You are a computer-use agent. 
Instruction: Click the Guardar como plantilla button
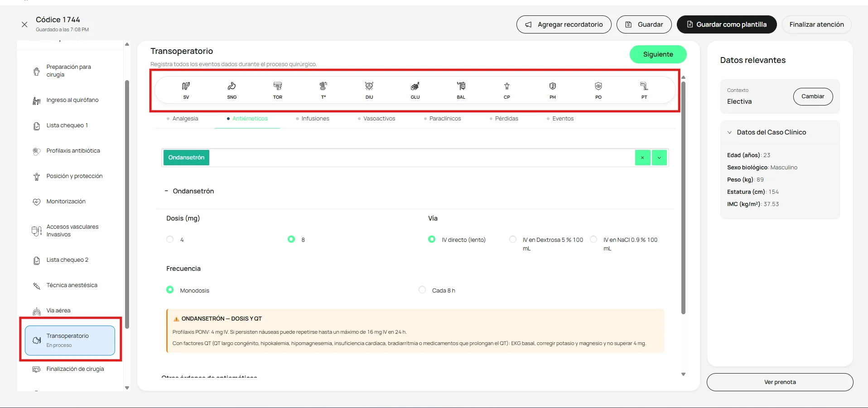[727, 24]
